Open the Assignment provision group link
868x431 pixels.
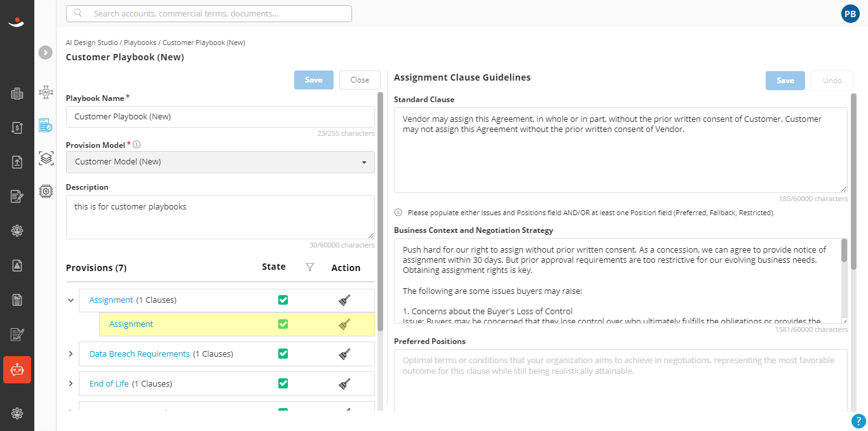pyautogui.click(x=111, y=300)
